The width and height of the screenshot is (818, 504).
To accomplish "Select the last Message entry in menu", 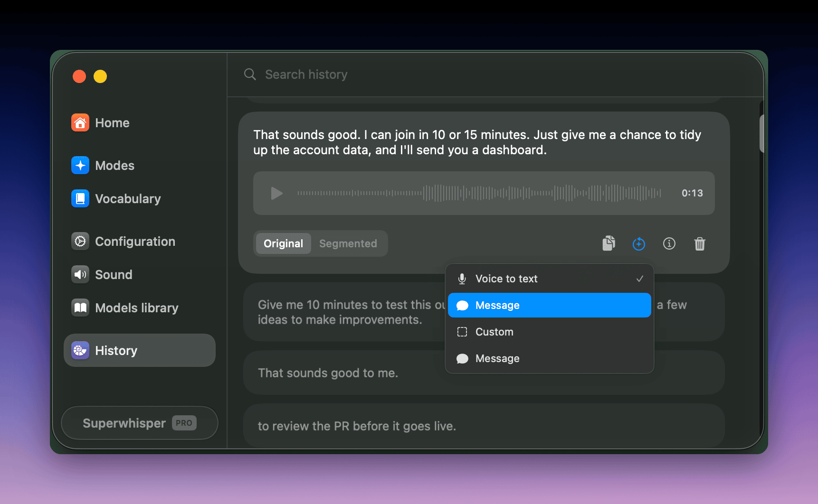I will point(550,358).
